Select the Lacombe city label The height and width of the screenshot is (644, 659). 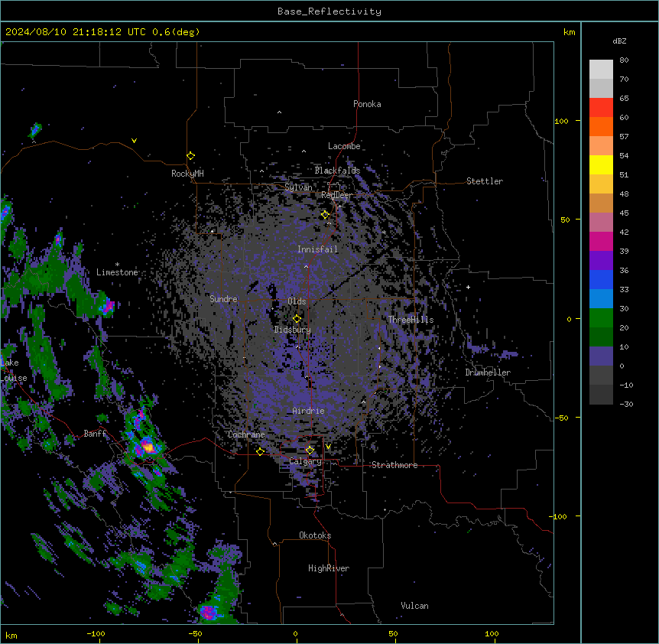[x=344, y=146]
